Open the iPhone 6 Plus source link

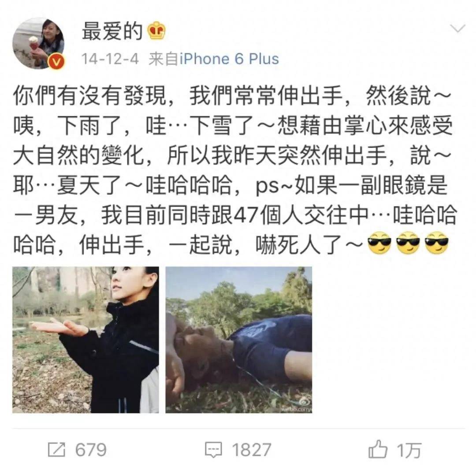229,59
